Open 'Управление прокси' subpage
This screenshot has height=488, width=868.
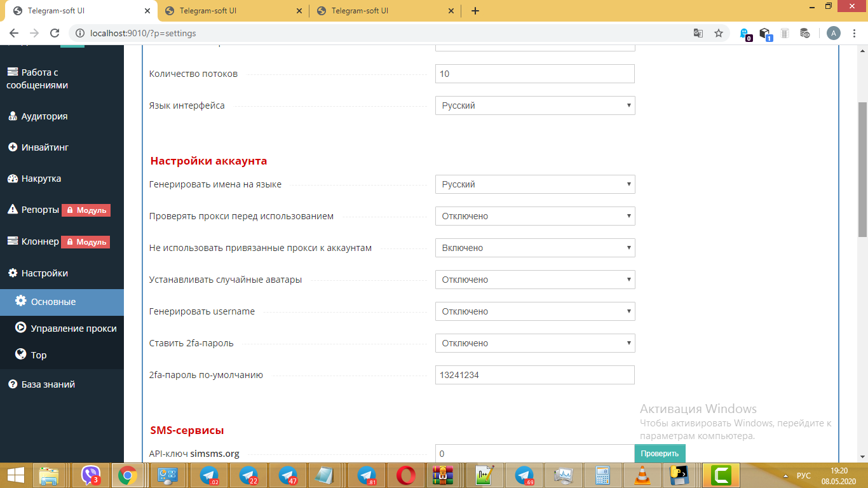[x=62, y=329]
